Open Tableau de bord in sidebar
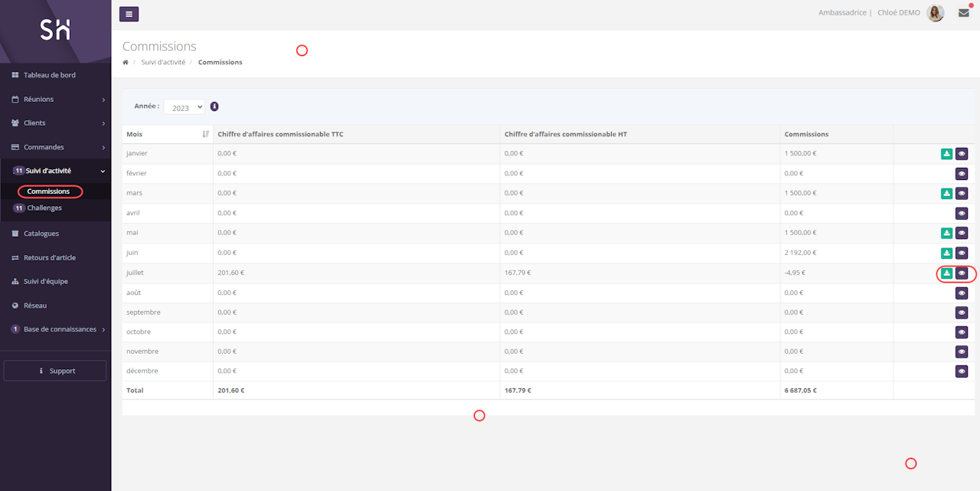 pos(49,75)
